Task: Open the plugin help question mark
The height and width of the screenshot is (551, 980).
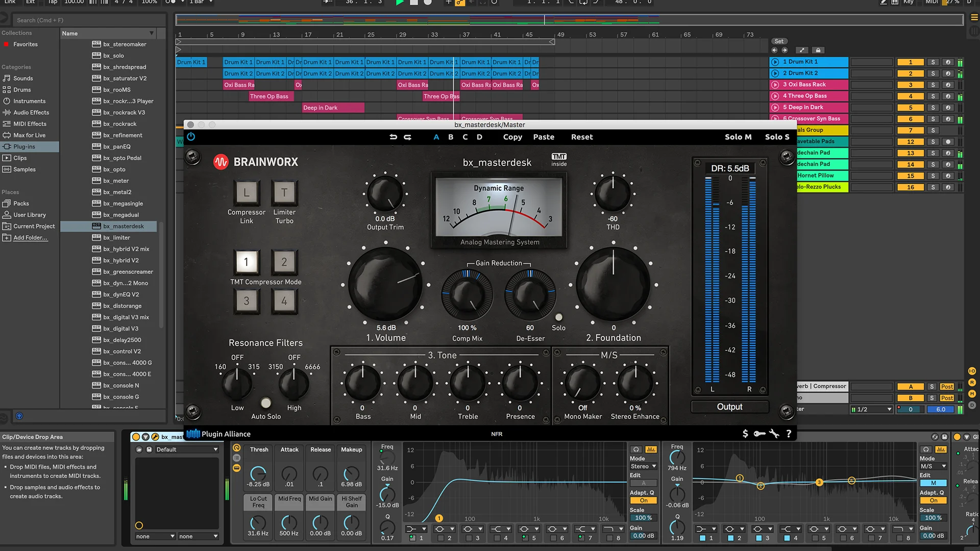Action: pos(789,434)
